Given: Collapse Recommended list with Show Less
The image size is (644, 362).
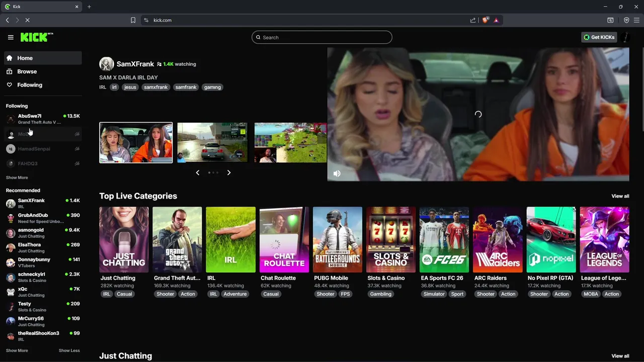Looking at the screenshot, I should (x=69, y=350).
